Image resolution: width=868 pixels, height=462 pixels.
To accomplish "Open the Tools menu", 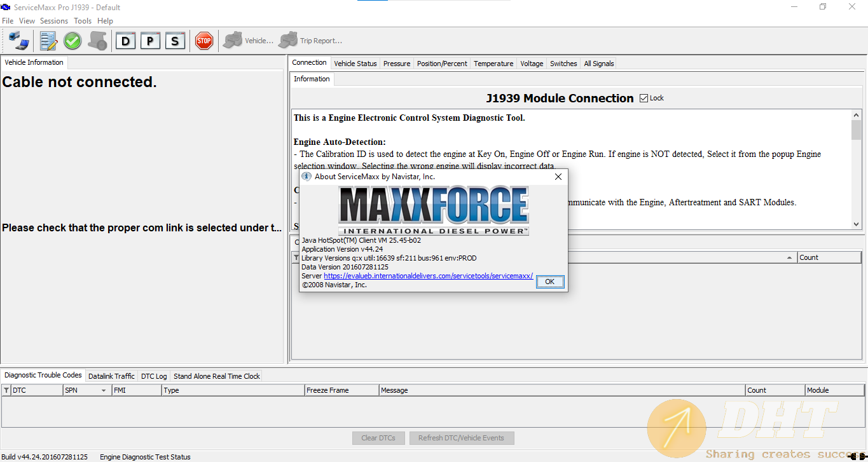I will tap(83, 21).
